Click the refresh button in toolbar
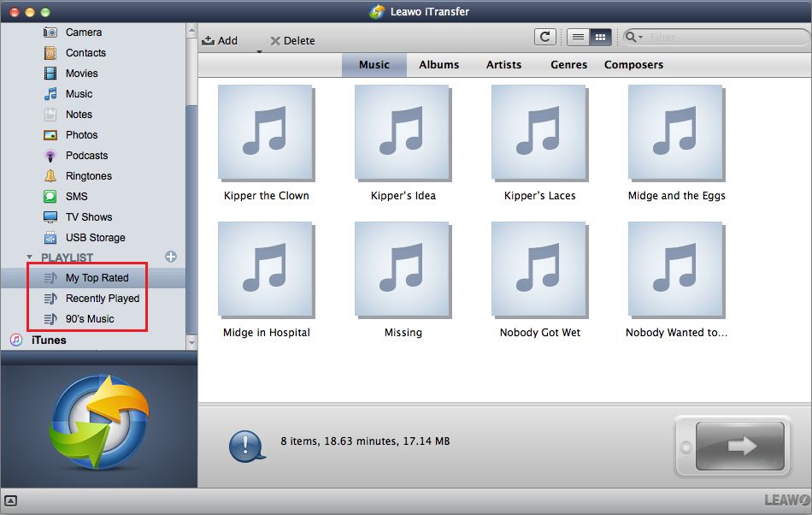This screenshot has width=812, height=515. [544, 37]
